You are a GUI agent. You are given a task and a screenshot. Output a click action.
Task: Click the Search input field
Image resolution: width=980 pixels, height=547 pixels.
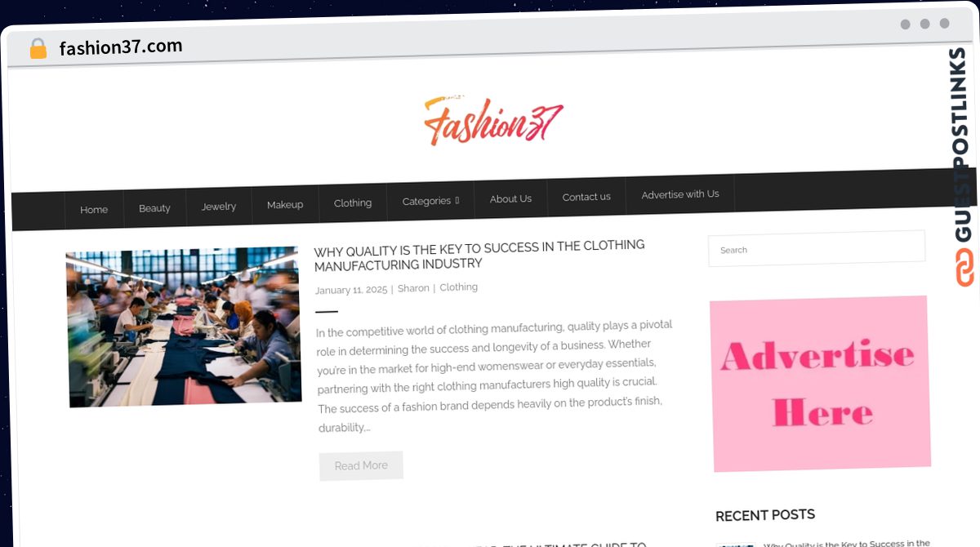click(817, 249)
